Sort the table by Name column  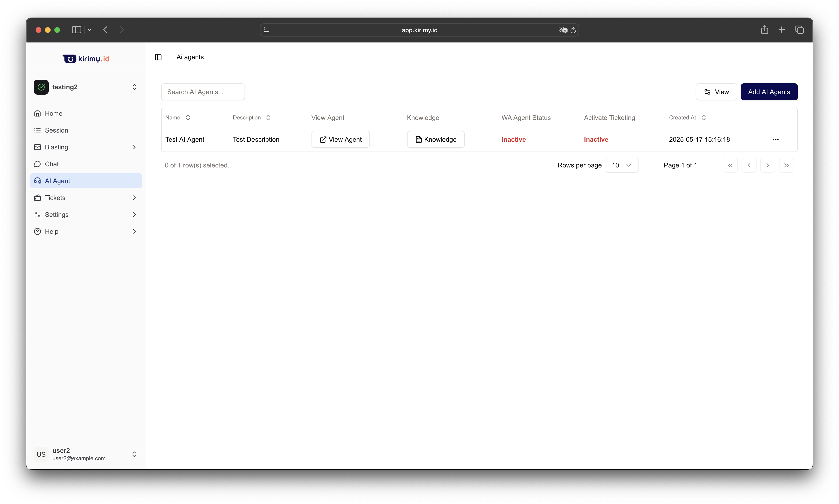coord(178,118)
